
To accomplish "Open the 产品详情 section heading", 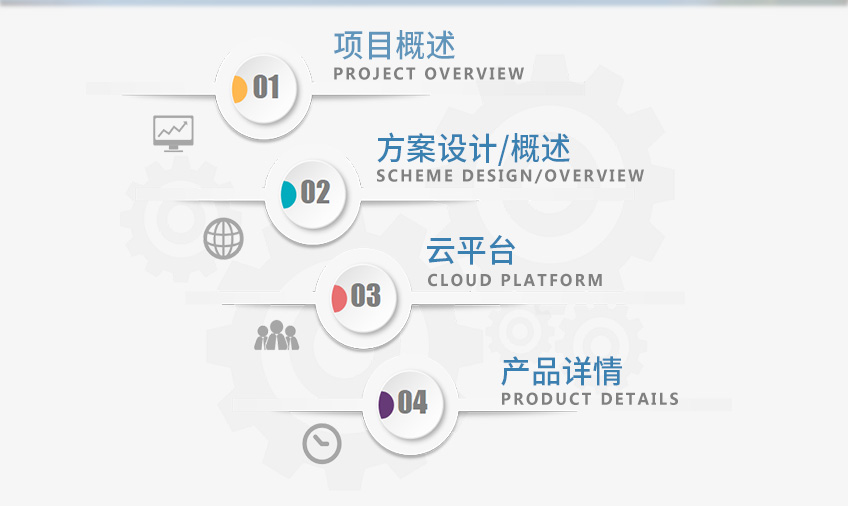I will (561, 371).
